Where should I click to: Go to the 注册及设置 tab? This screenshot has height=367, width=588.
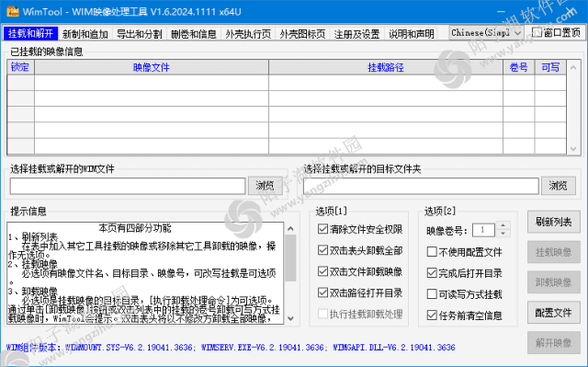tap(356, 34)
